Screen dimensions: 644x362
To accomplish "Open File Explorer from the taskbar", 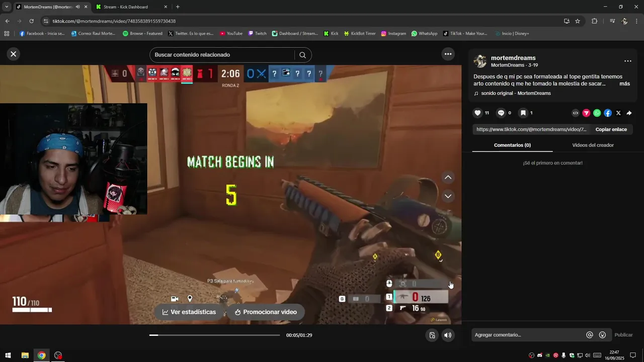I will [25, 355].
